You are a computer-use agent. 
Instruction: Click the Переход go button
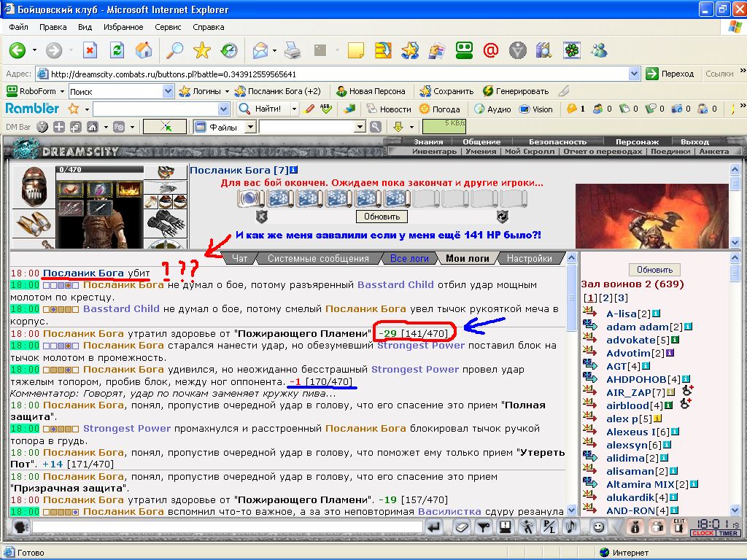tap(671, 74)
